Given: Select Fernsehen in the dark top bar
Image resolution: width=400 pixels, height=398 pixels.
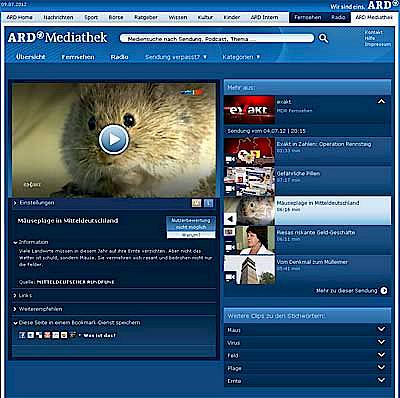Looking at the screenshot, I should [308, 17].
